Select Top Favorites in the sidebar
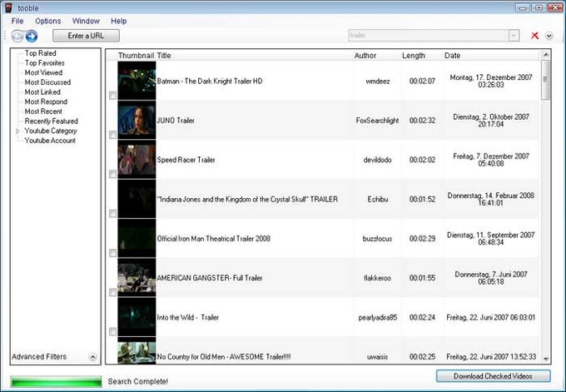 pos(45,62)
